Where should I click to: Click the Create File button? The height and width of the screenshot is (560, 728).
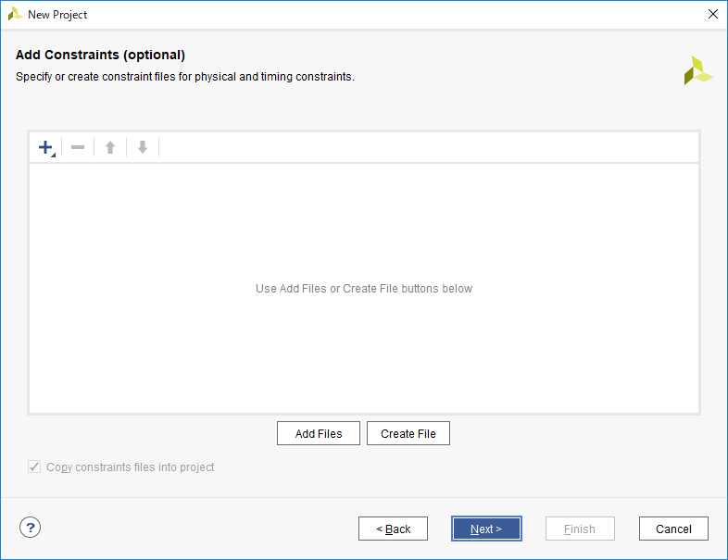(x=408, y=433)
